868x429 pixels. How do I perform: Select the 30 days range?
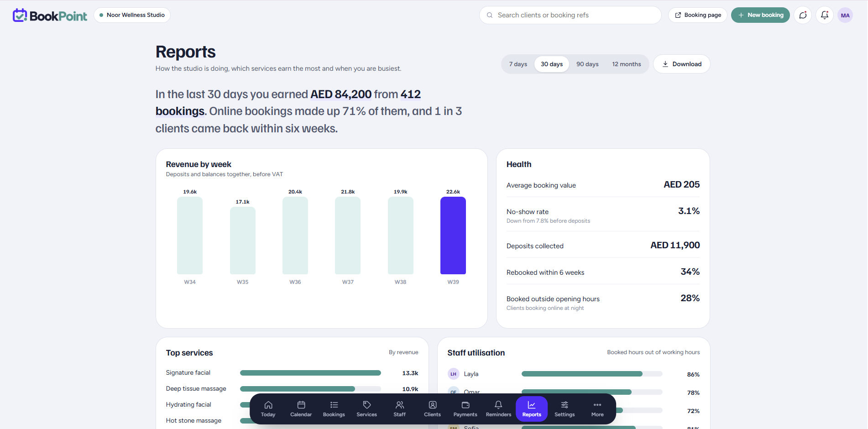[552, 64]
